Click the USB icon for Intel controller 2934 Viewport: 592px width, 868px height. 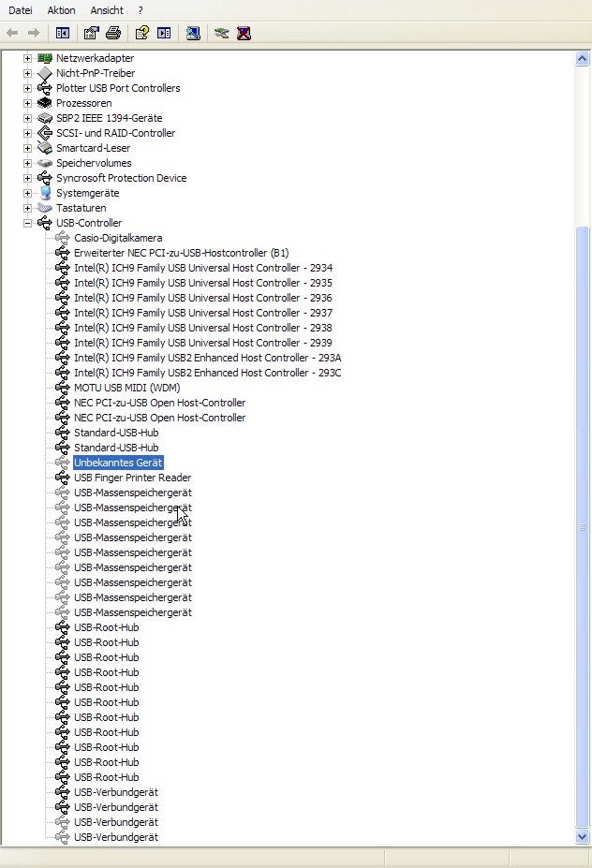62,268
